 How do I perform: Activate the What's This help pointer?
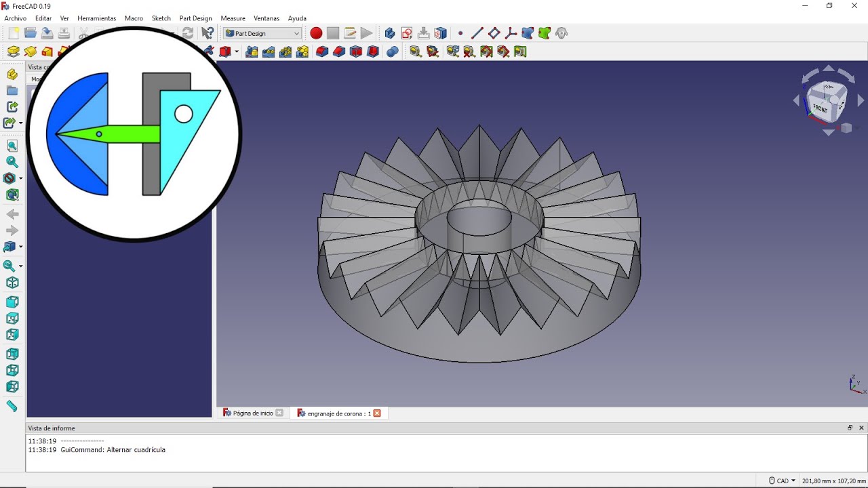pos(208,33)
